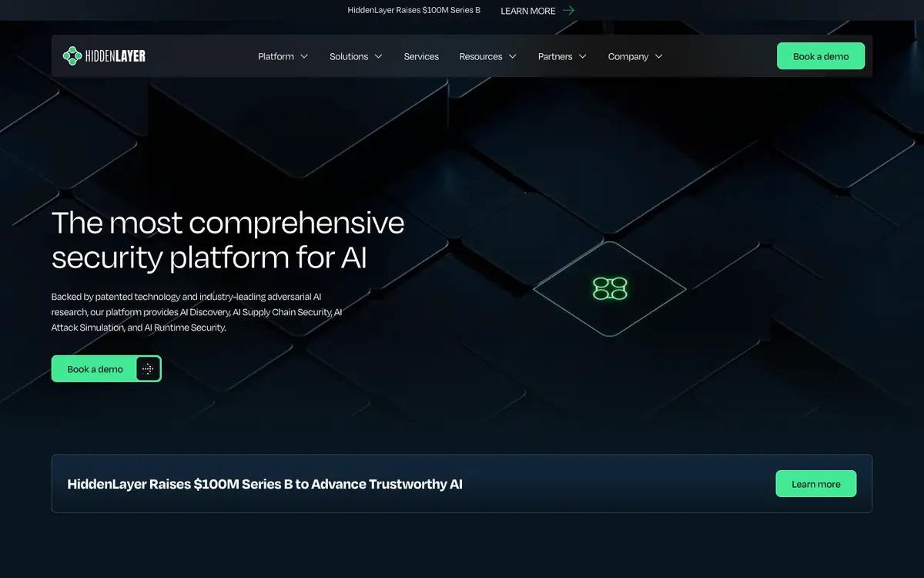Viewport: 924px width, 578px height.
Task: Expand the Company menu chevron
Action: pos(658,56)
